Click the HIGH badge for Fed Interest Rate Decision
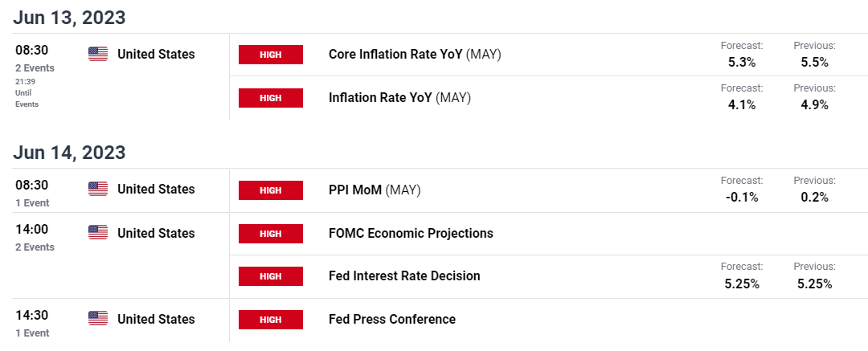 pos(271,275)
